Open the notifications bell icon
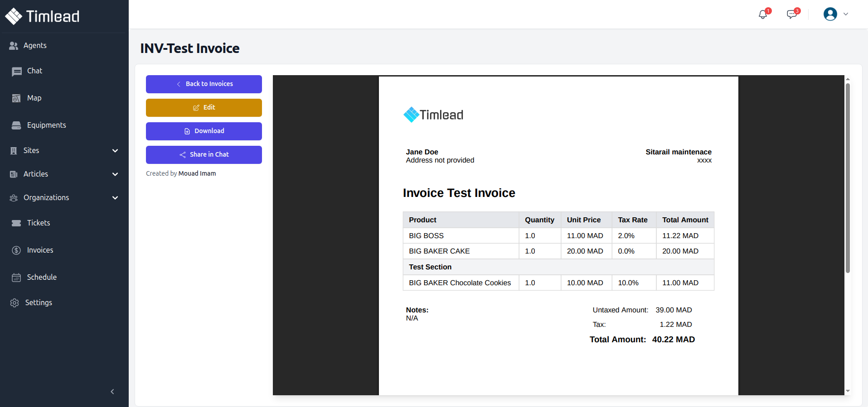Viewport: 868px width, 407px height. [x=763, y=14]
